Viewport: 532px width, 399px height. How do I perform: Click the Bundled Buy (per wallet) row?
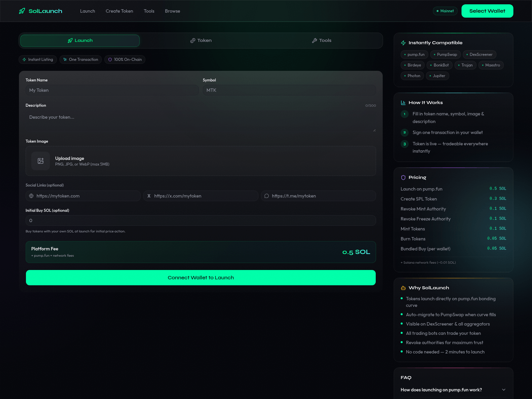pos(454,249)
